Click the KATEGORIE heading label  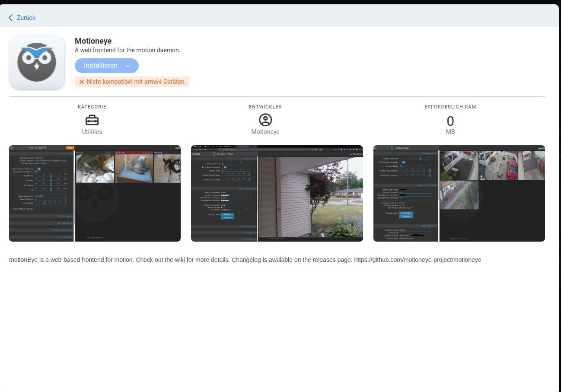[x=92, y=107]
